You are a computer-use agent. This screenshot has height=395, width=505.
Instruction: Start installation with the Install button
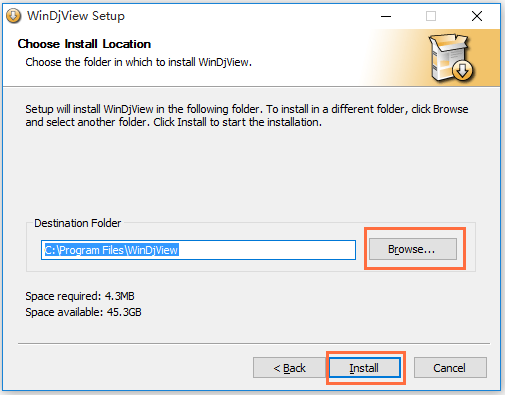pos(365,368)
